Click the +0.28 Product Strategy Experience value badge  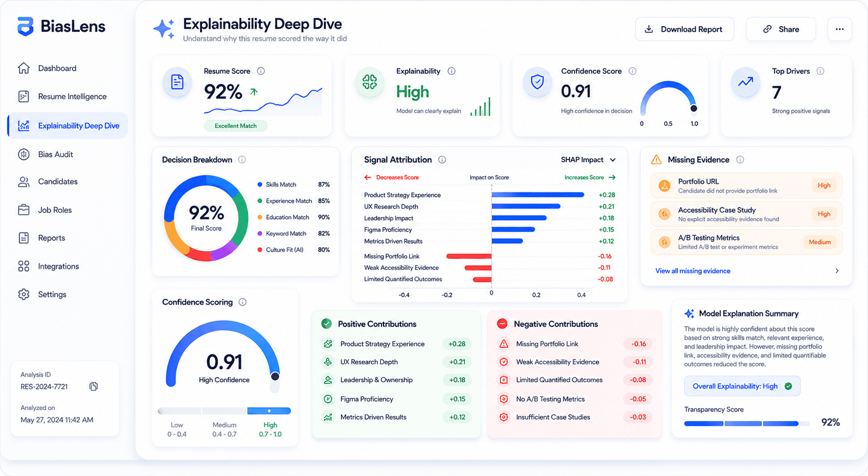click(457, 344)
